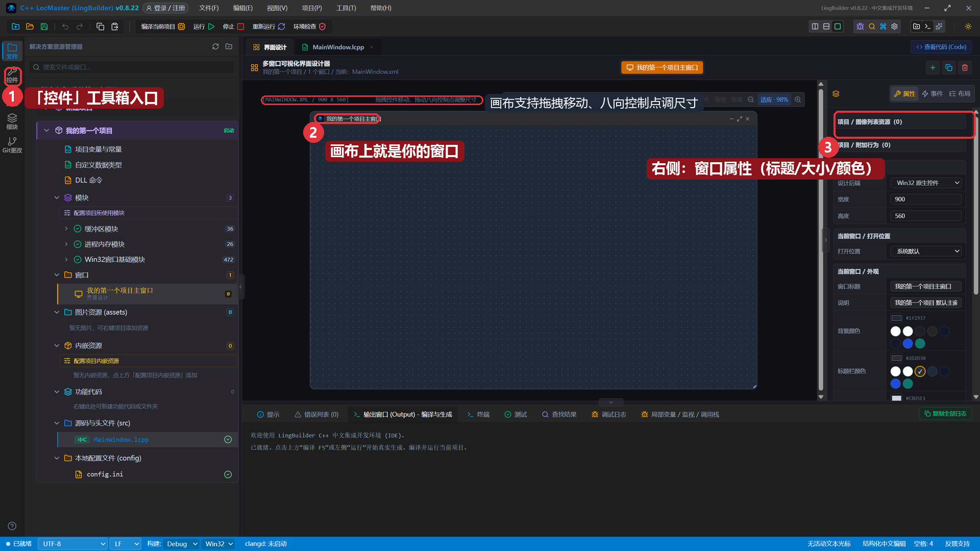
Task: Open the 设计后端 Win32 原生控件 dropdown
Action: [x=926, y=183]
